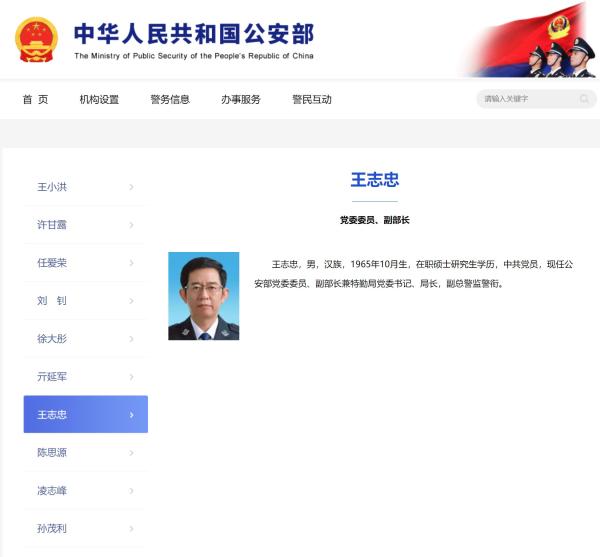Open the 首页 home menu item

tap(35, 99)
